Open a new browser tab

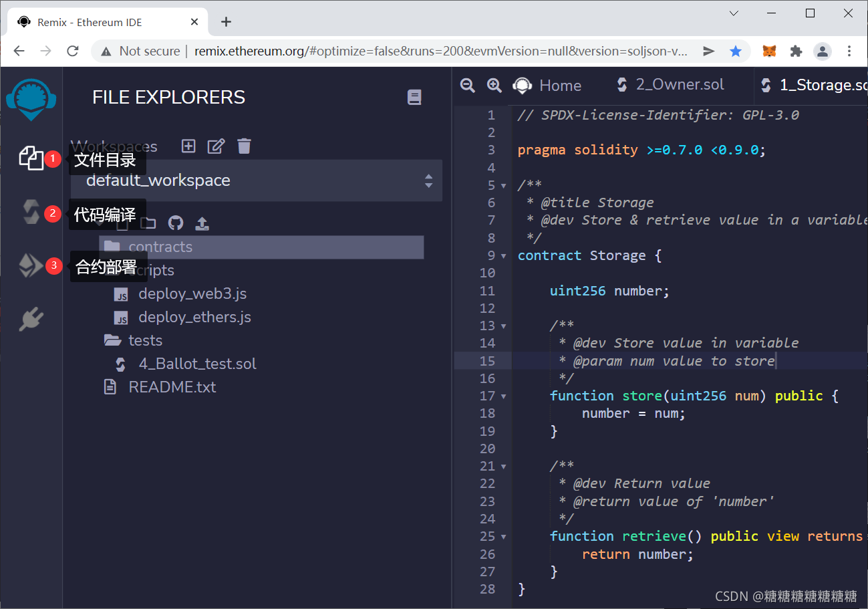click(226, 21)
